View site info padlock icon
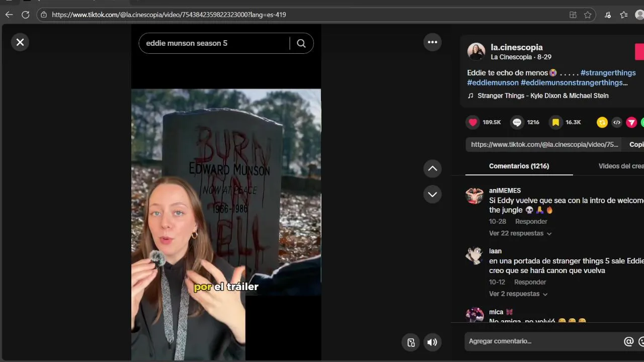Screen dimensions: 644x362 (x=44, y=15)
